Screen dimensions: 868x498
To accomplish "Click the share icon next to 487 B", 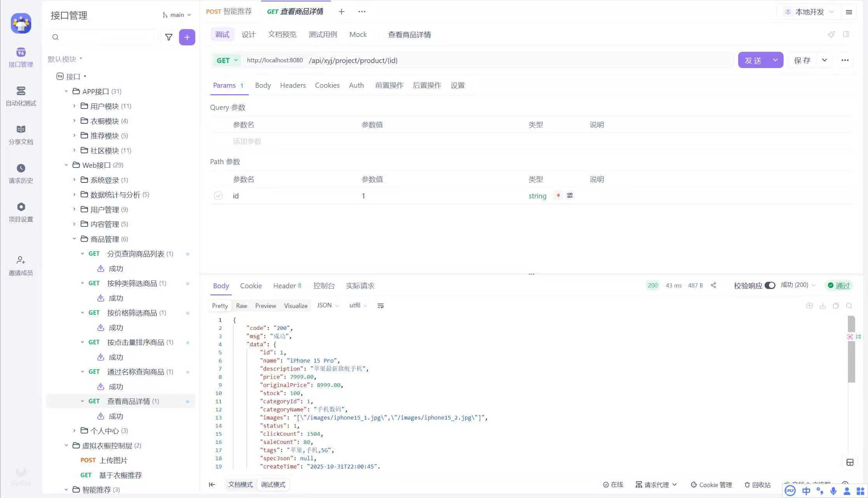I will tap(713, 285).
